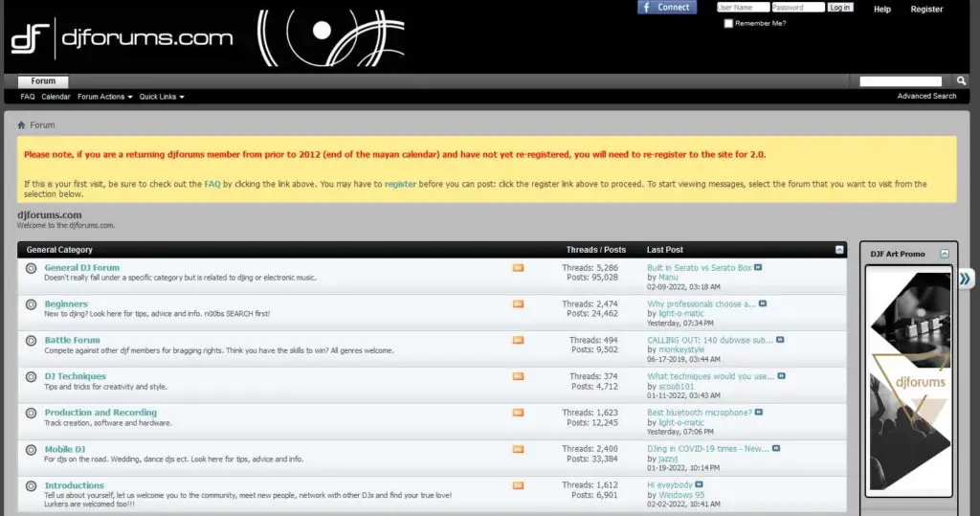The image size is (980, 516).
Task: Open the Mobile DJ forum link
Action: coord(65,449)
